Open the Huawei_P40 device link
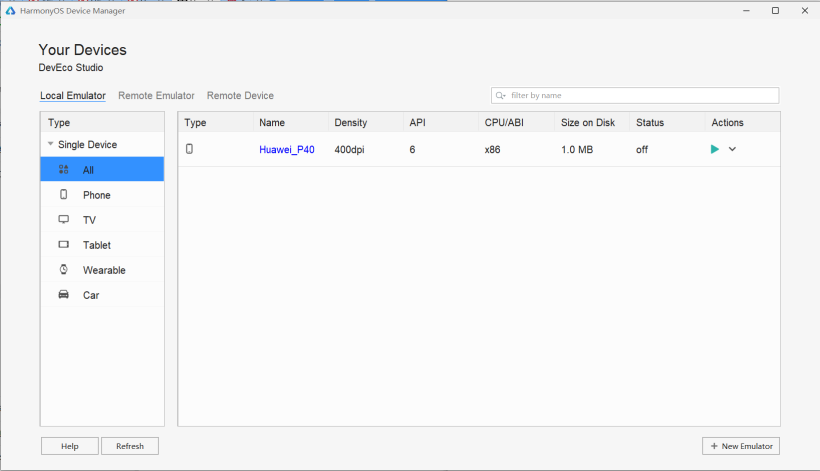 (x=287, y=150)
